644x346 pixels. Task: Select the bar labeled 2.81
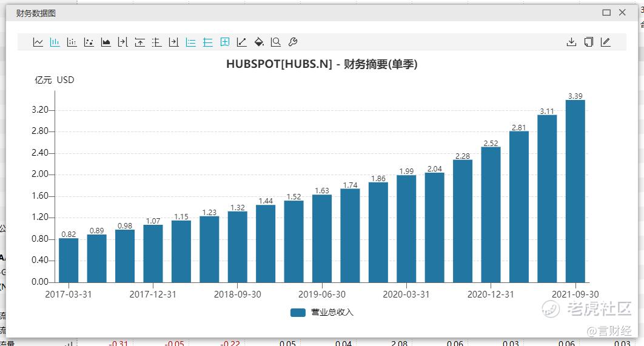(518, 207)
